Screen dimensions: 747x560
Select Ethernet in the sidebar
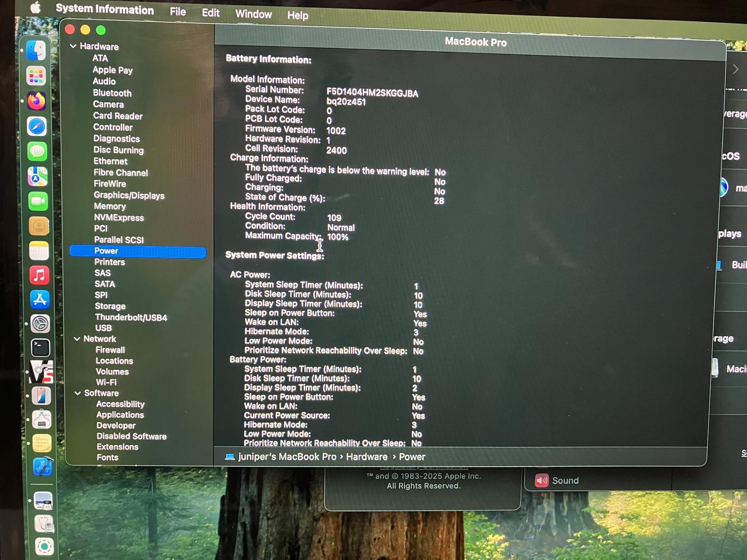coord(110,162)
